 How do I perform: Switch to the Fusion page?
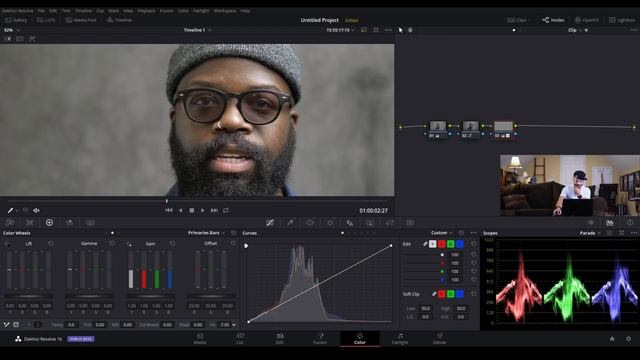(x=320, y=339)
